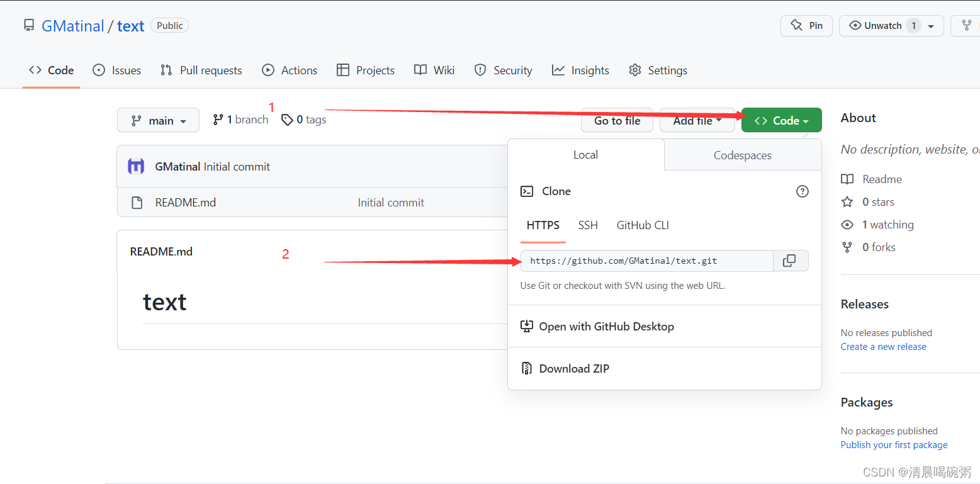Open Initial commit link in README.md row
Image resolution: width=980 pixels, height=484 pixels.
coord(391,203)
